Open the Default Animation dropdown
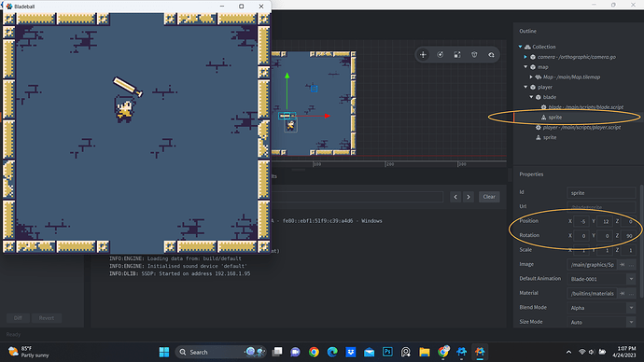Viewport: 644px width, 362px height. [x=631, y=279]
